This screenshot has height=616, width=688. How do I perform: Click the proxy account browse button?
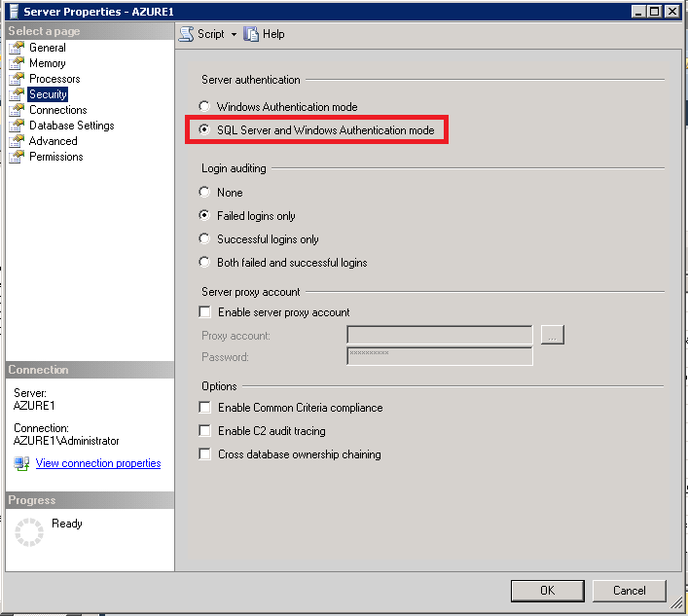tap(553, 335)
